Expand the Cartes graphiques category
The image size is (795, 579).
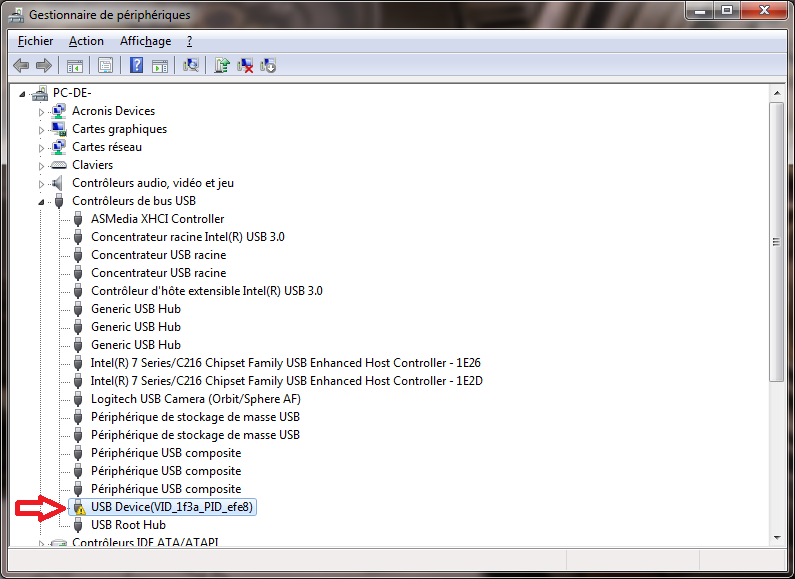[x=41, y=130]
